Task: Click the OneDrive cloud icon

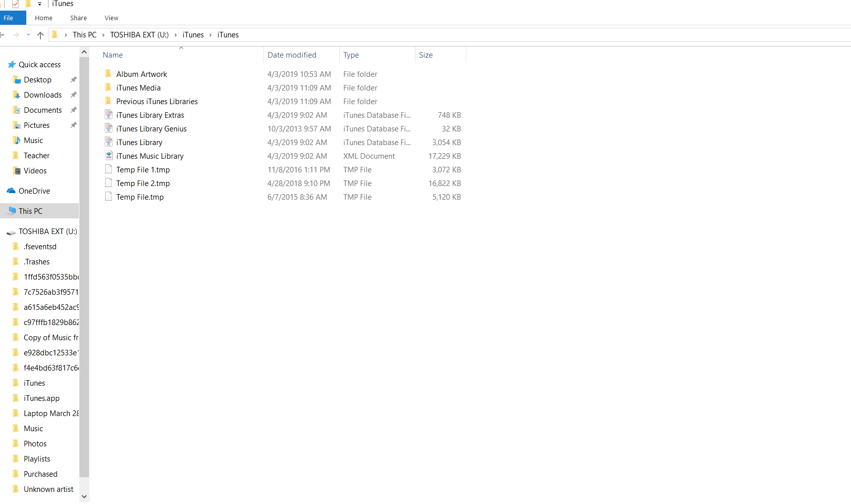Action: [x=11, y=191]
